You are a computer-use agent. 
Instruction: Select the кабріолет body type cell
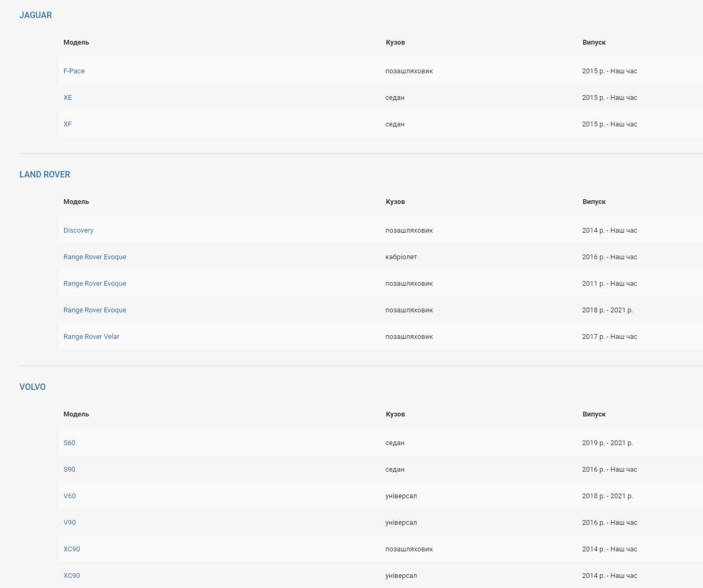[x=401, y=257]
